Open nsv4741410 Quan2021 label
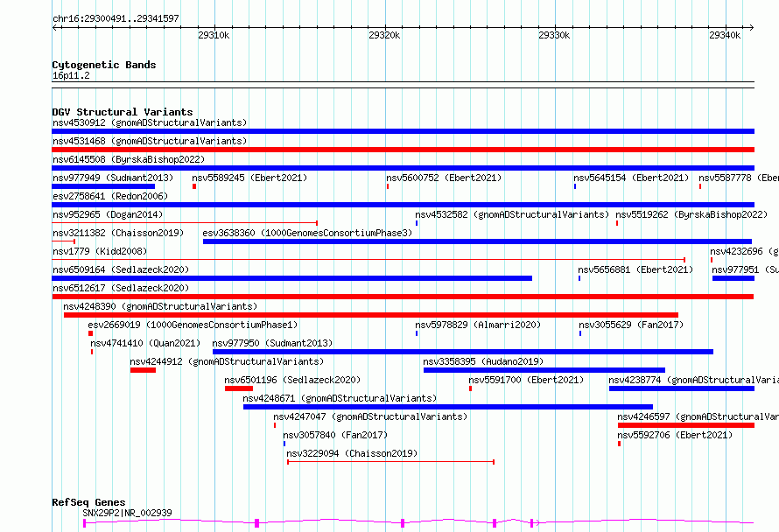This screenshot has height=532, width=779. tap(145, 343)
